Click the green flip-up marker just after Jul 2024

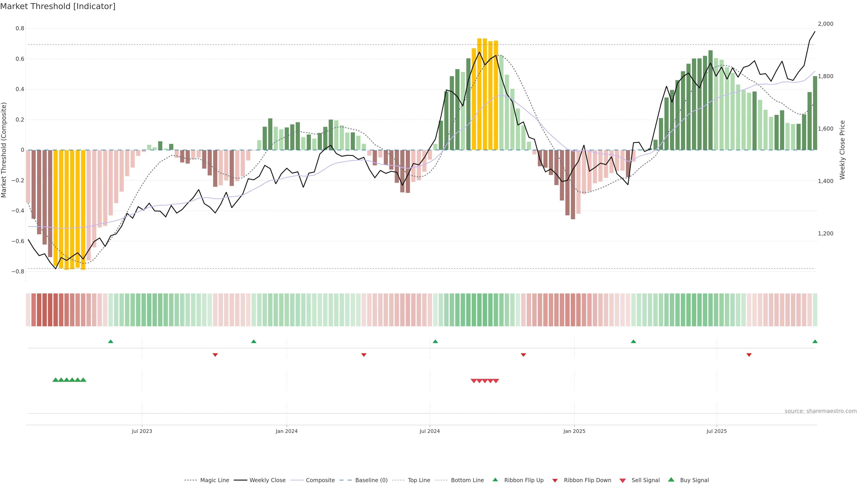[435, 342]
